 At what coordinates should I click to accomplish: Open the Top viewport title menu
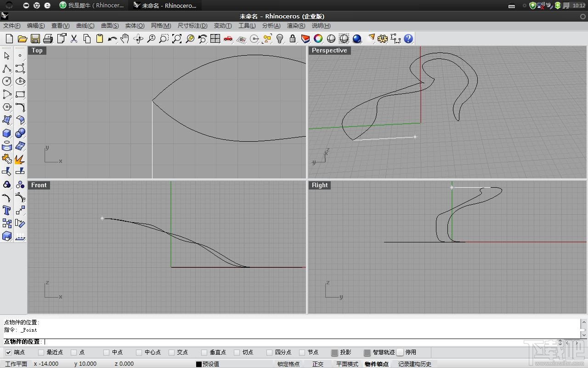coord(37,51)
